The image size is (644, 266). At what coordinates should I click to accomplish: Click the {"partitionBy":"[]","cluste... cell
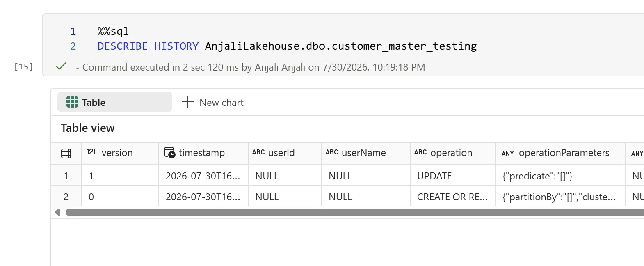click(x=560, y=197)
